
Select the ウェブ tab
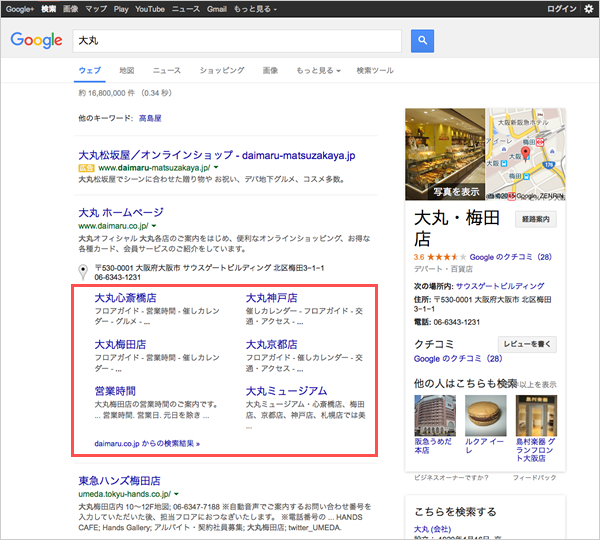coord(90,70)
